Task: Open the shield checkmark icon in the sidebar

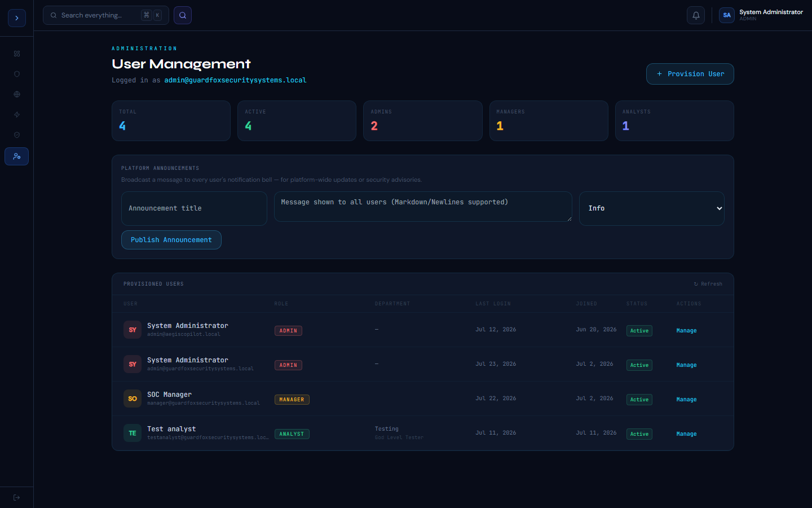Action: (x=17, y=135)
